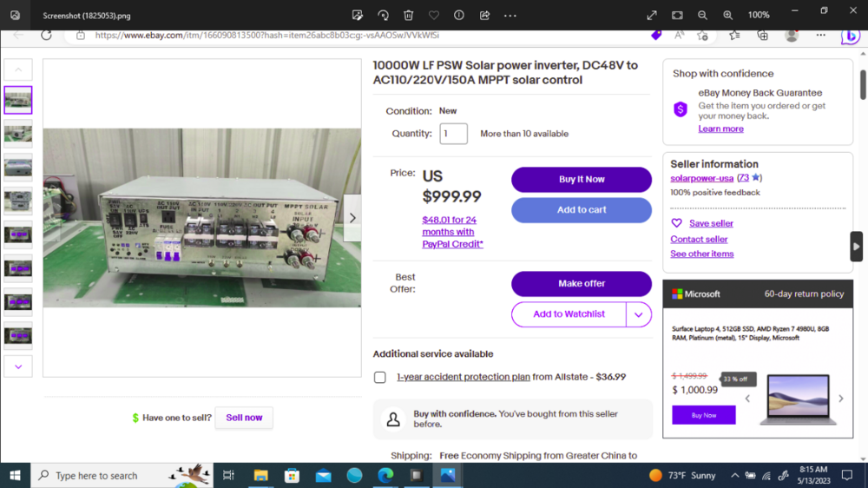Image resolution: width=868 pixels, height=488 pixels.
Task: Open the Photos see more ellipsis menu
Action: point(510,16)
